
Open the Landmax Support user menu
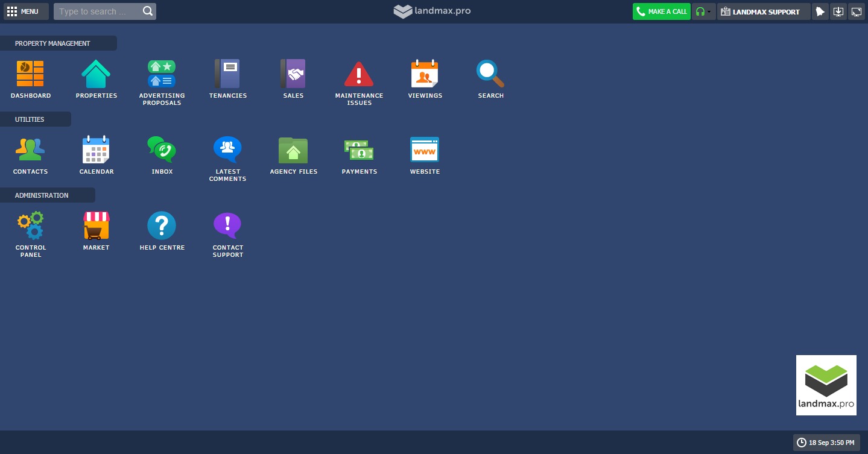(763, 11)
